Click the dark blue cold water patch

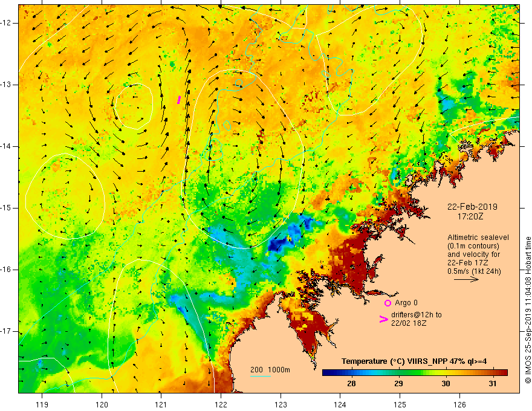coord(276,245)
